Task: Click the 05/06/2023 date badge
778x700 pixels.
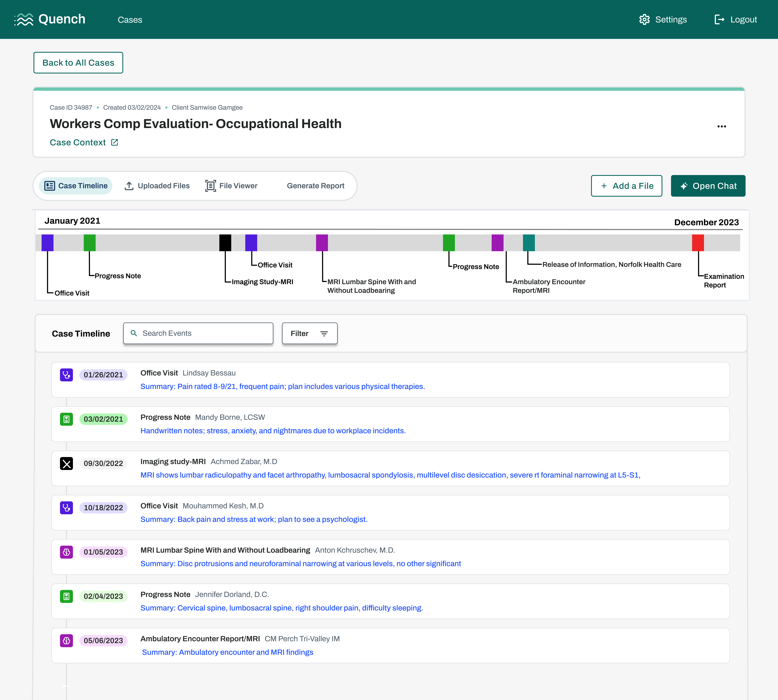Action: point(103,640)
